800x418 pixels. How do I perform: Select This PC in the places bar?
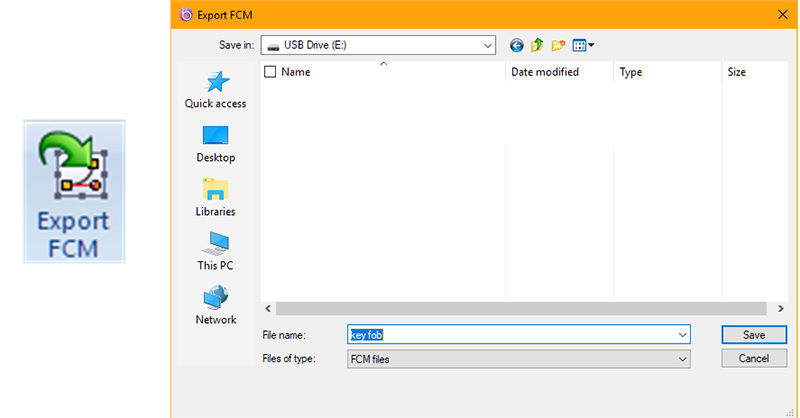(215, 252)
